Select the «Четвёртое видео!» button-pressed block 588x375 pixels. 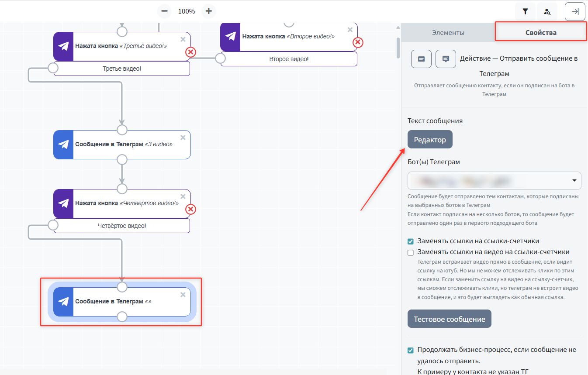[x=127, y=203]
